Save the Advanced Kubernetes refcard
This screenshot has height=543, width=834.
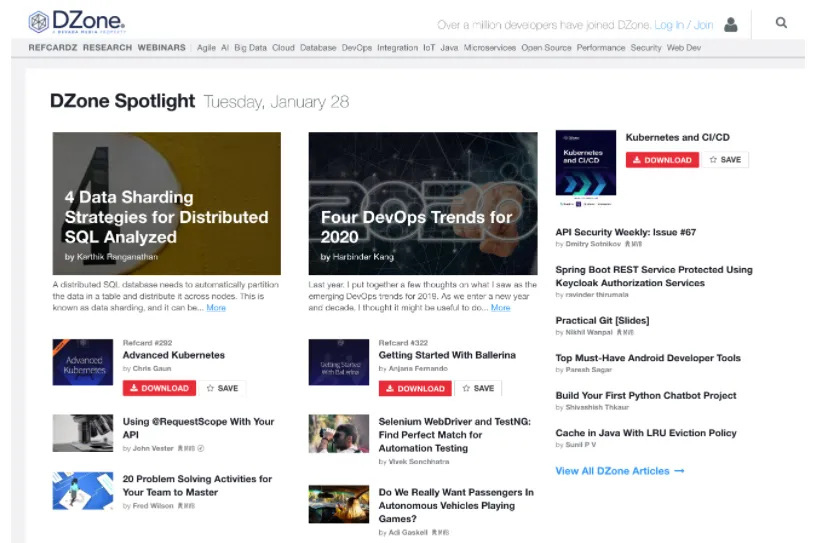[222, 388]
